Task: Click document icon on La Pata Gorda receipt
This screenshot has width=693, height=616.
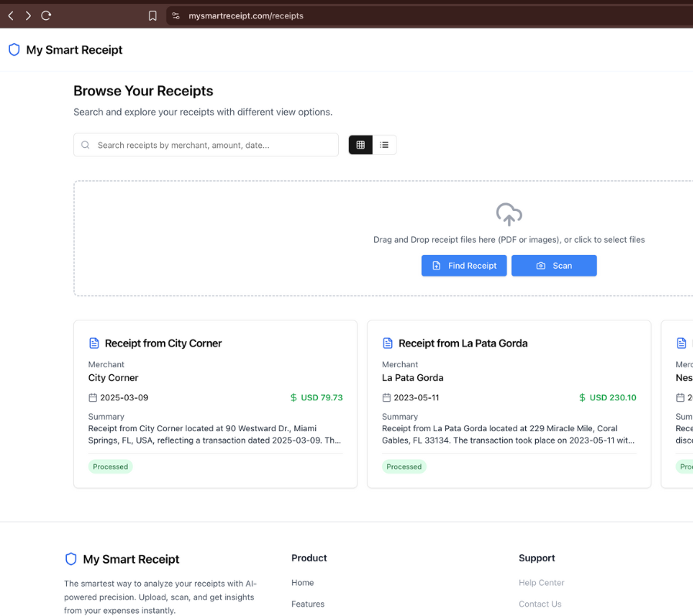Action: click(x=387, y=343)
